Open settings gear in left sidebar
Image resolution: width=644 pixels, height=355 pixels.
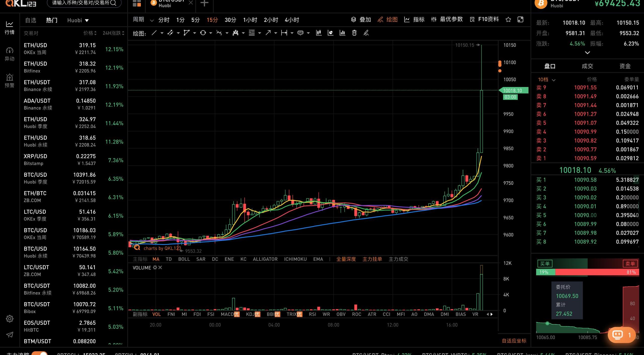(x=10, y=319)
